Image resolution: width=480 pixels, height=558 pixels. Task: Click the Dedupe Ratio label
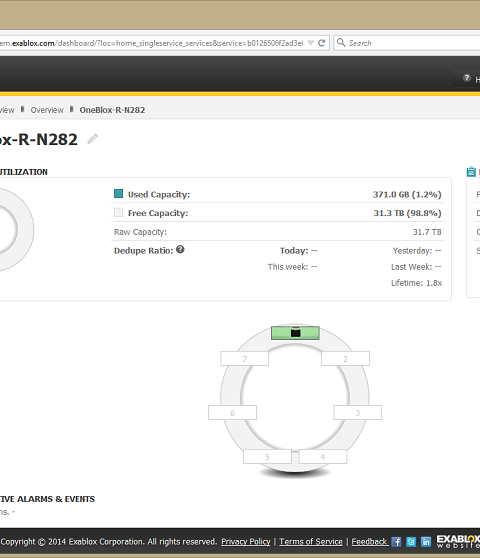[x=143, y=251]
